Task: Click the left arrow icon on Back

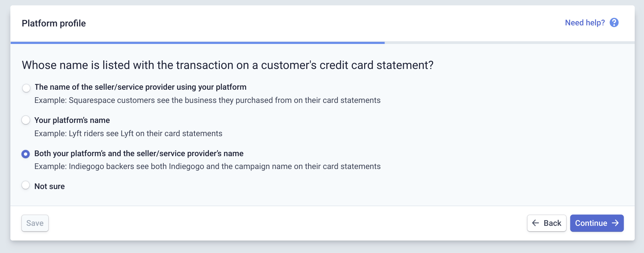Action: pyautogui.click(x=535, y=223)
